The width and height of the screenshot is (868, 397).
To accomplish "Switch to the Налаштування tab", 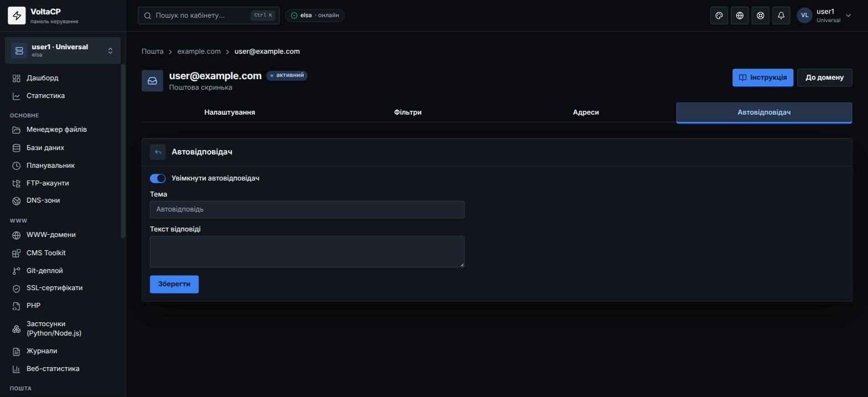I will click(x=230, y=112).
